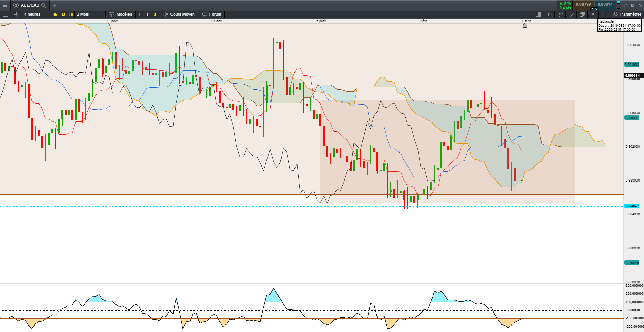Open the list panel icon
644x332 pixels.
(x=5, y=14)
